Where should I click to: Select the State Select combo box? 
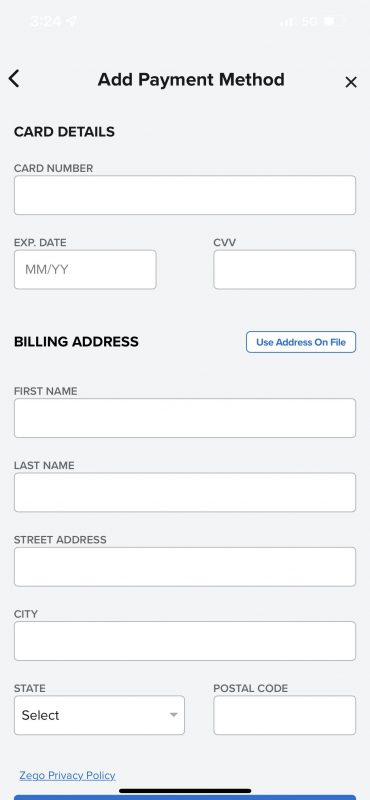click(99, 715)
